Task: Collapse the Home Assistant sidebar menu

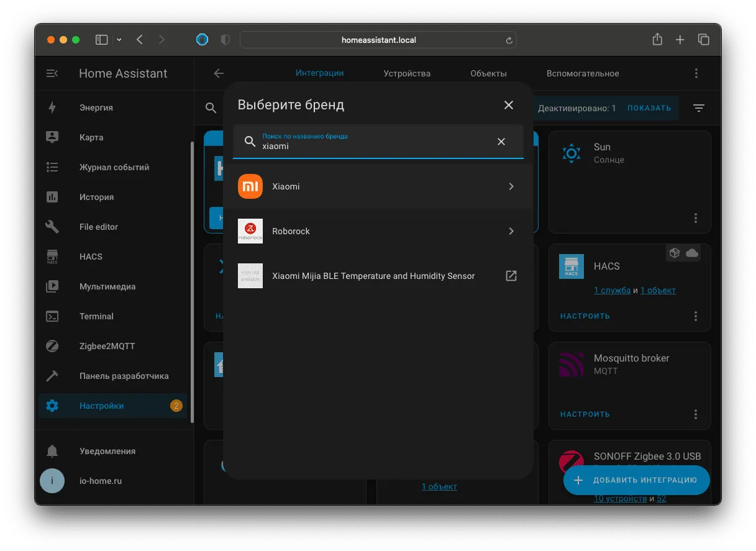Action: (x=52, y=73)
